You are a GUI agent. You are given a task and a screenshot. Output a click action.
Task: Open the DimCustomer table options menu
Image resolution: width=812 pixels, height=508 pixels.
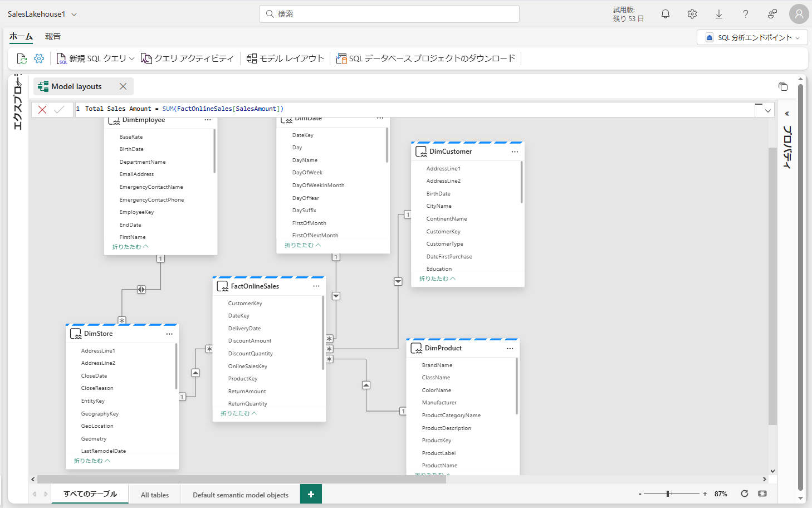(x=515, y=152)
